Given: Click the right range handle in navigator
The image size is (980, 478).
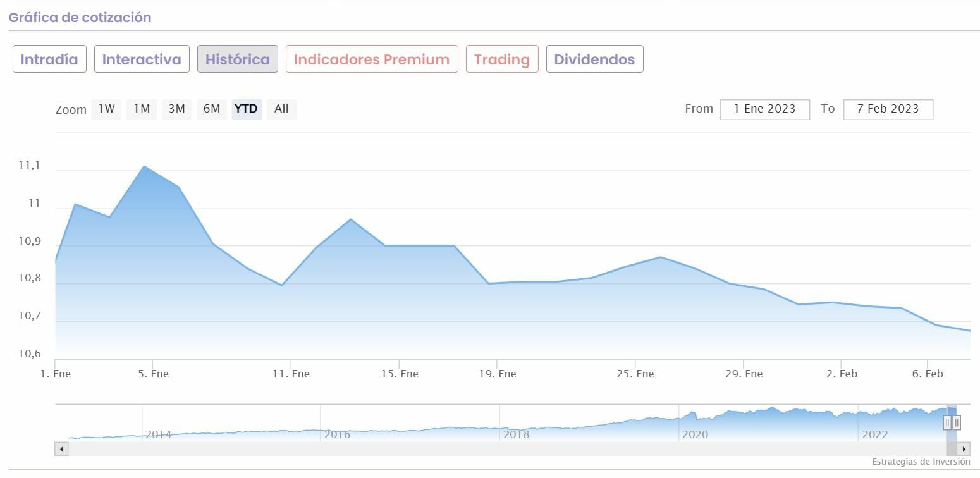Looking at the screenshot, I should (x=957, y=422).
